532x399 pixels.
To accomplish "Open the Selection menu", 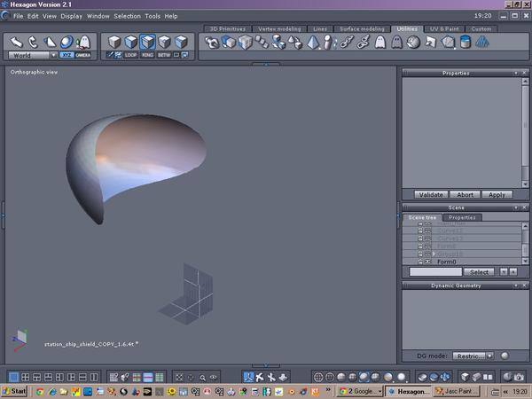I will tap(127, 16).
